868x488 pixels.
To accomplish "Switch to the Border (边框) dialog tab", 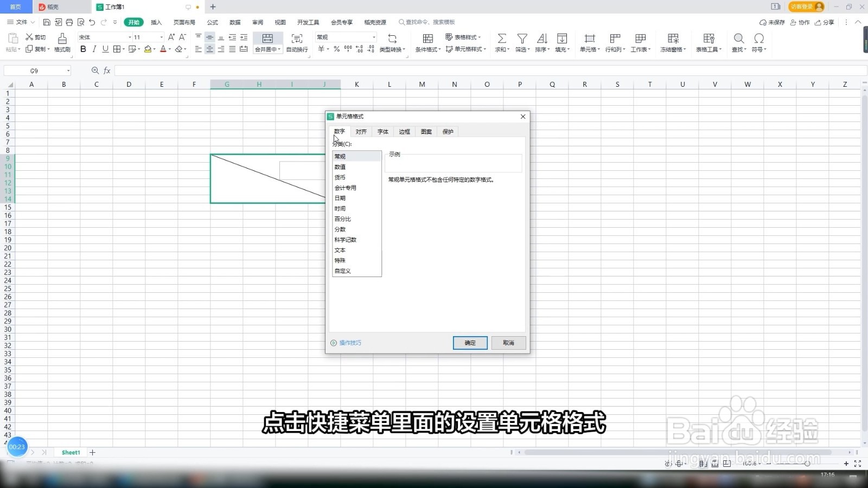I will tap(404, 132).
